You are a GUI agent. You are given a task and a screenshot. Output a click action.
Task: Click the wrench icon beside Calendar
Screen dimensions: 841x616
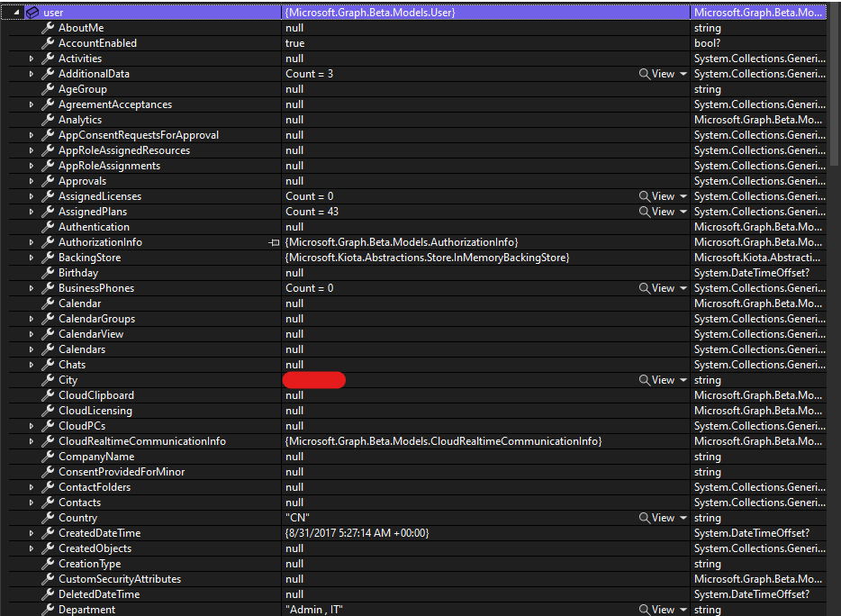click(49, 303)
